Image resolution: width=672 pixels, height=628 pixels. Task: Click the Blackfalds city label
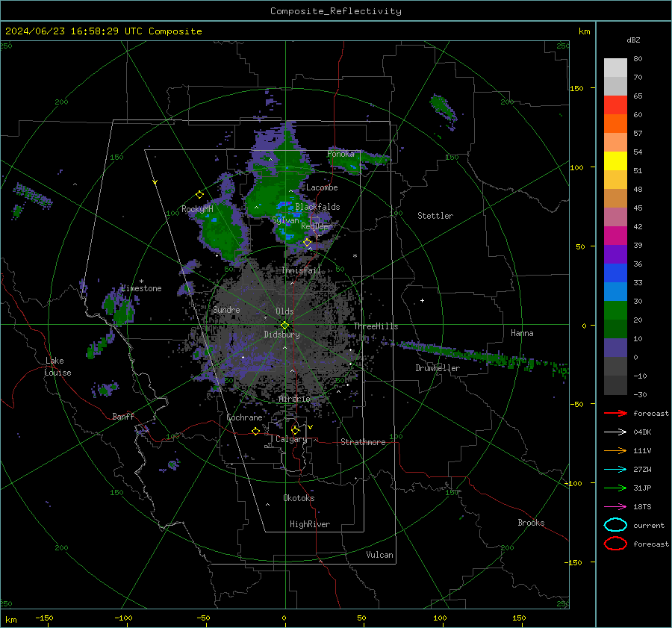[x=317, y=207]
